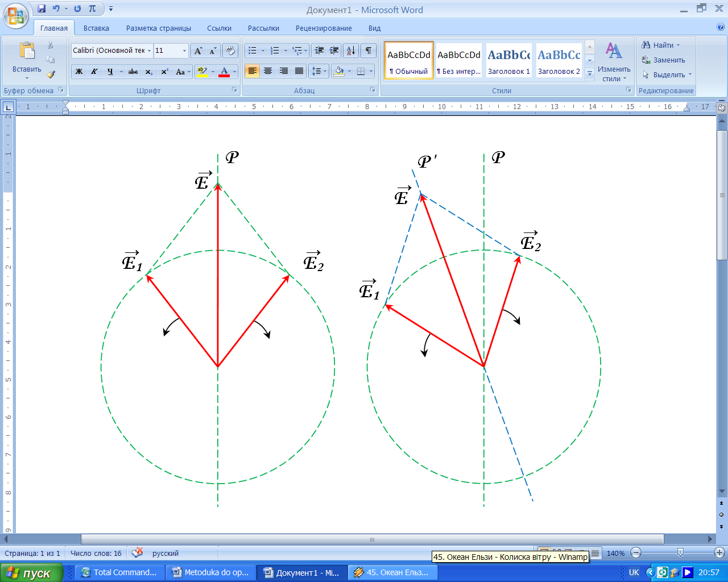Decrease paragraph indent

(319, 51)
